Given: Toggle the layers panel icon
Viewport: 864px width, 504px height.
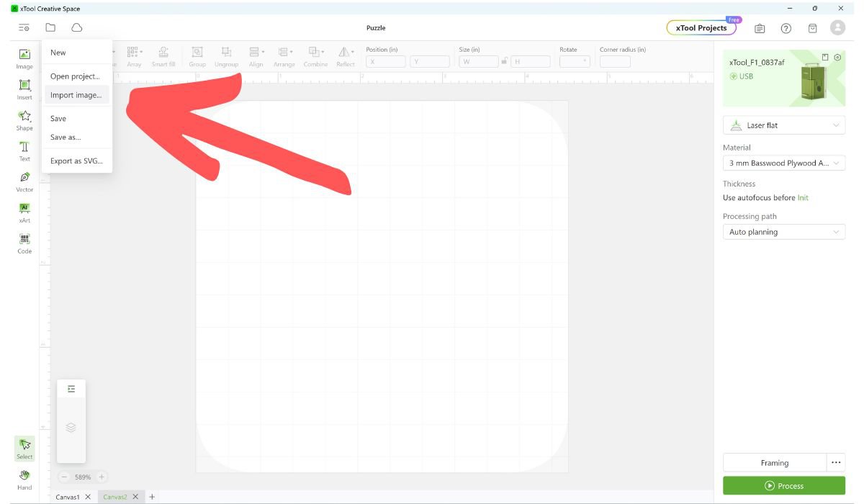Looking at the screenshot, I should coord(71,427).
